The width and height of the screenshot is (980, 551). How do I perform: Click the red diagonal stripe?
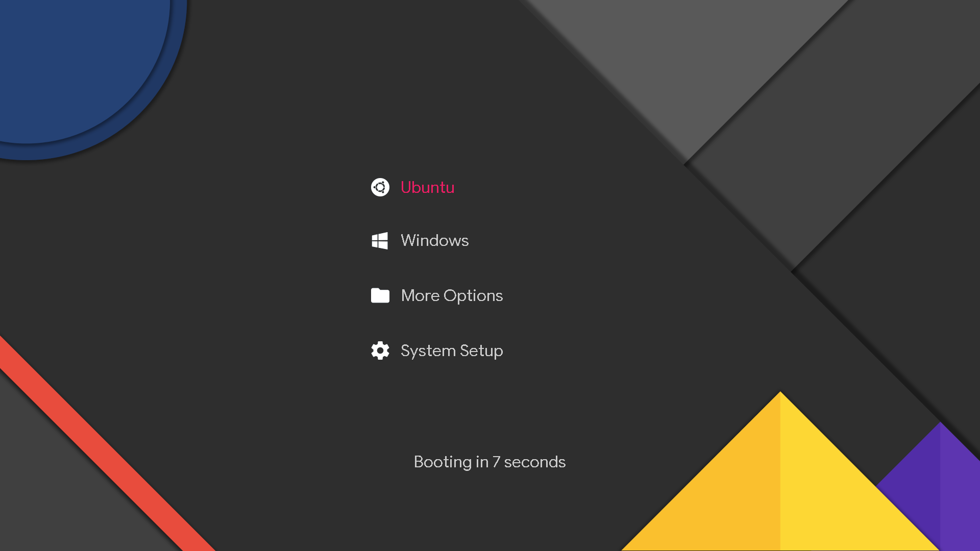click(102, 454)
